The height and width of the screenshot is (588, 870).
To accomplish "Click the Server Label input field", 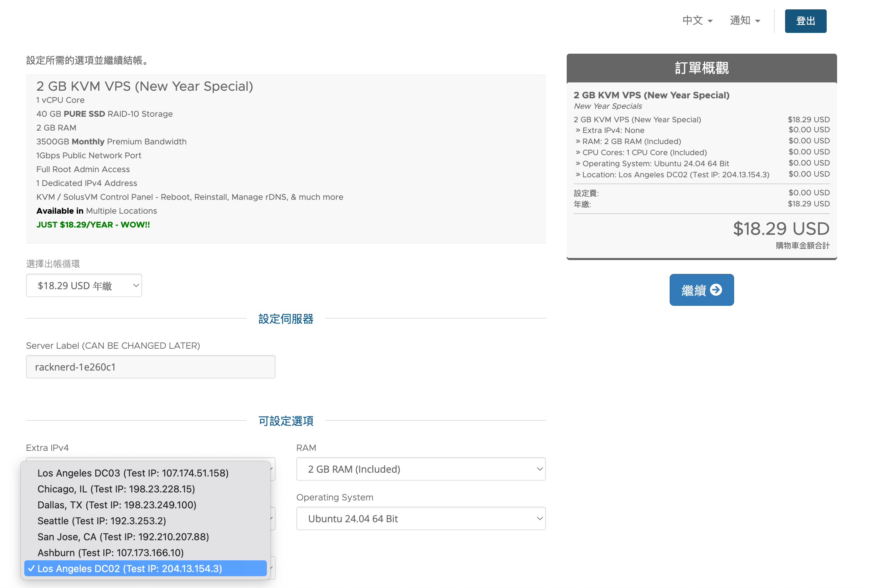I will pos(150,367).
